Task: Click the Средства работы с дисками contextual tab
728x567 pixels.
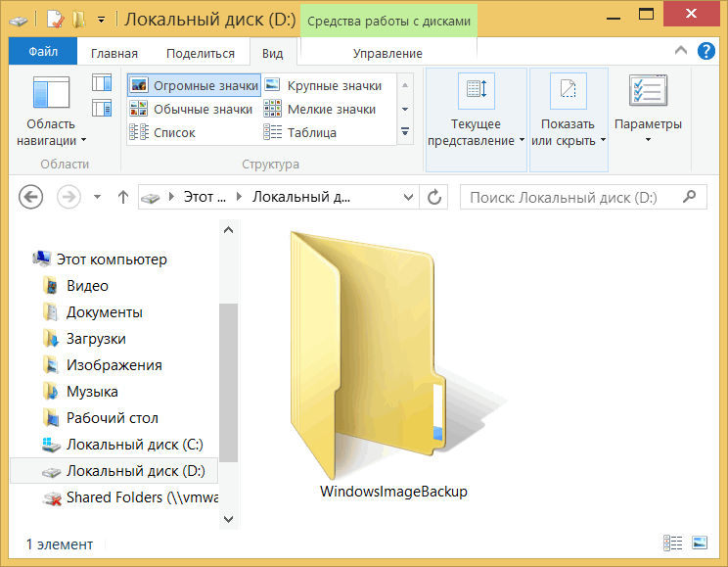Action: (x=388, y=22)
